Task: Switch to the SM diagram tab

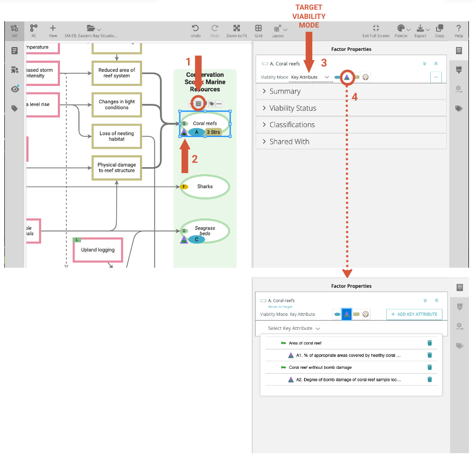Action: pyautogui.click(x=14, y=29)
